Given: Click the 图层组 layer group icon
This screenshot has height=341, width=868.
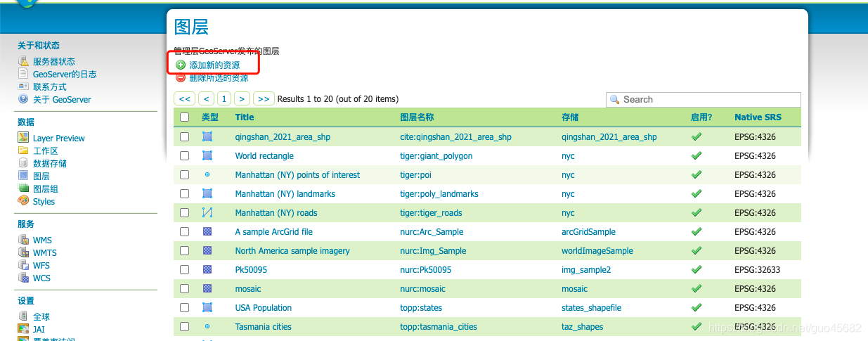Looking at the screenshot, I should (23, 188).
